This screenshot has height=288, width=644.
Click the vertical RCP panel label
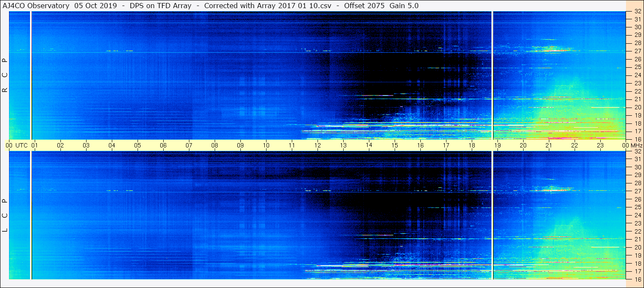pos(5,75)
